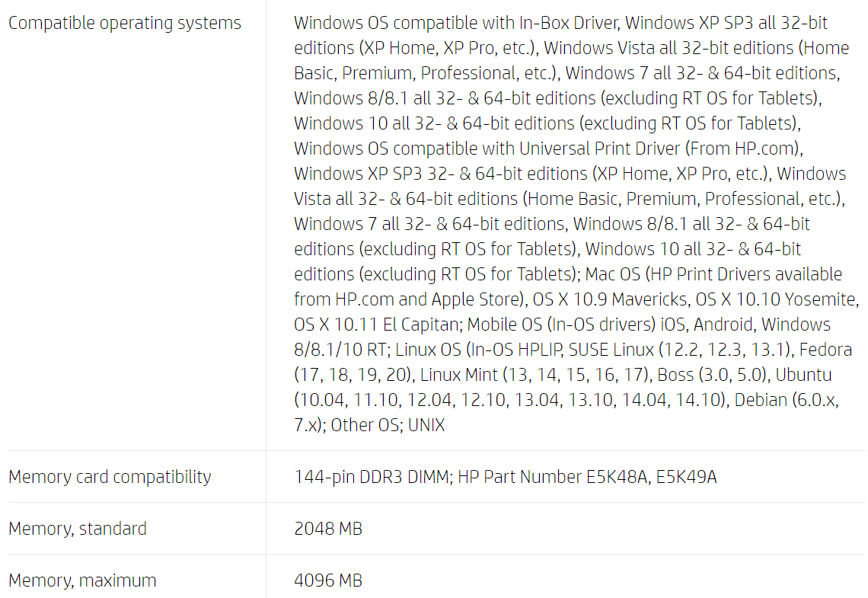Click the 4096 MB value
The width and height of the screenshot is (868, 598).
pos(328,580)
